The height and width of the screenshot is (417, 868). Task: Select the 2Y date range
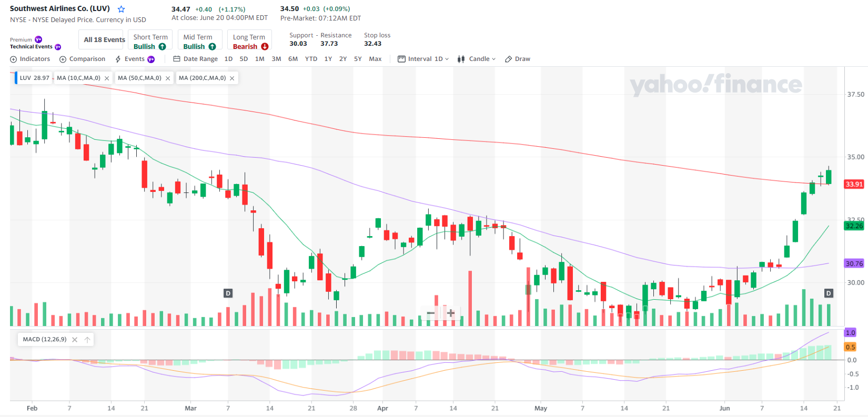343,59
